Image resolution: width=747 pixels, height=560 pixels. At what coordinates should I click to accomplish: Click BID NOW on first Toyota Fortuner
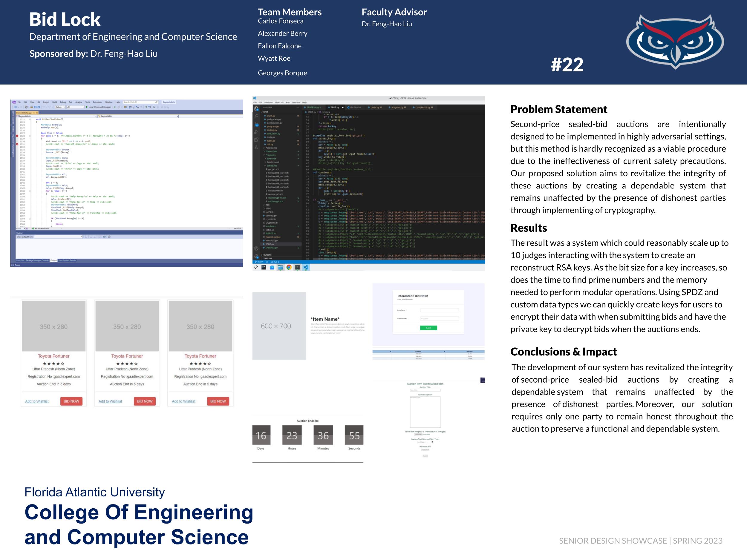tap(71, 401)
